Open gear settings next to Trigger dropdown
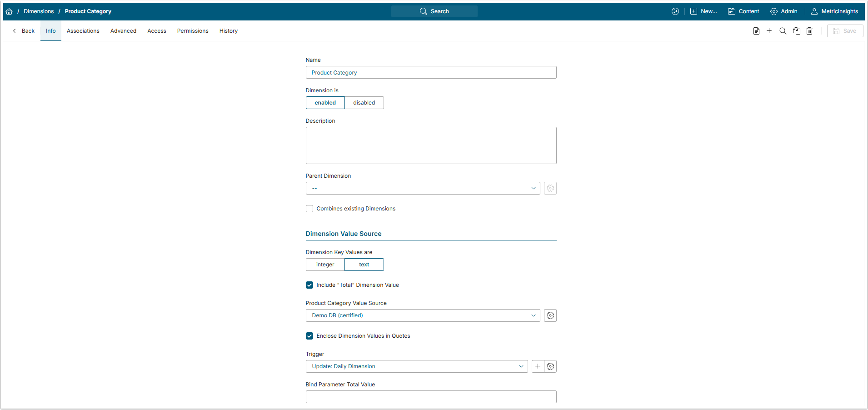The image size is (868, 410). [x=550, y=366]
